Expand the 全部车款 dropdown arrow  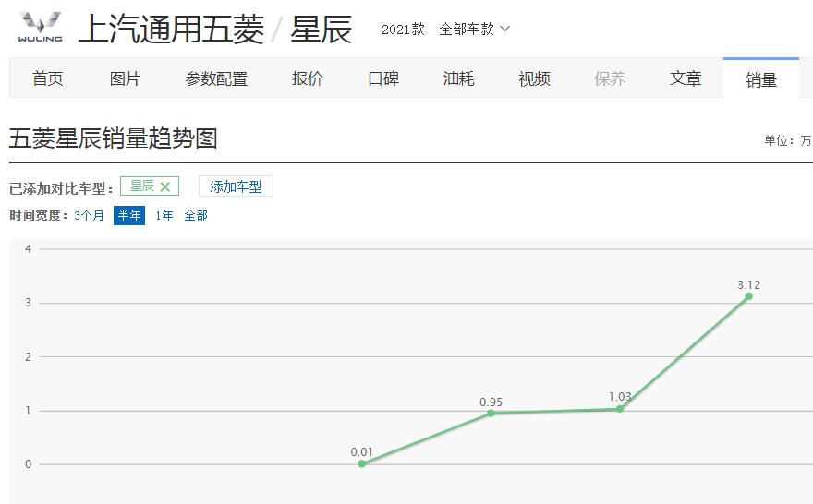[x=505, y=29]
